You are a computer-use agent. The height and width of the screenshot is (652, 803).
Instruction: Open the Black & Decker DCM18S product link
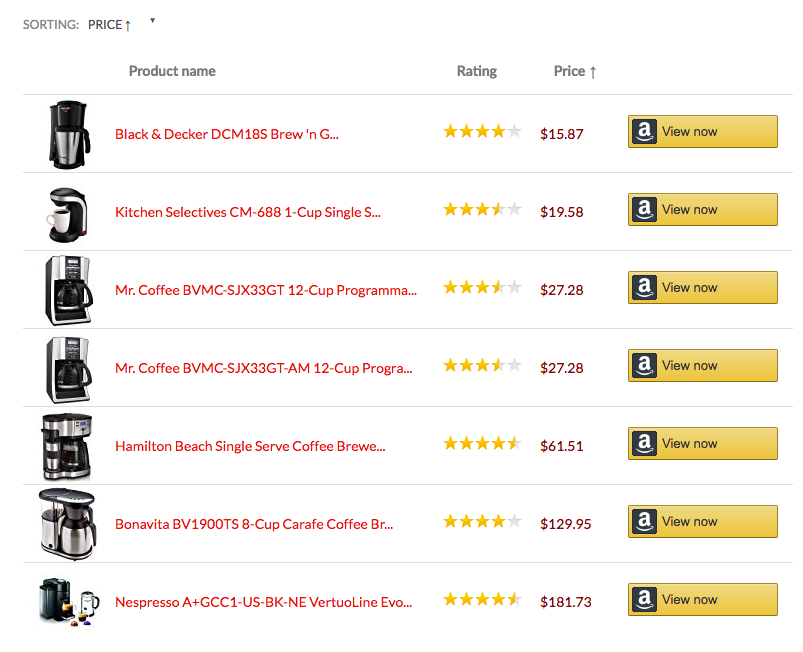(226, 134)
